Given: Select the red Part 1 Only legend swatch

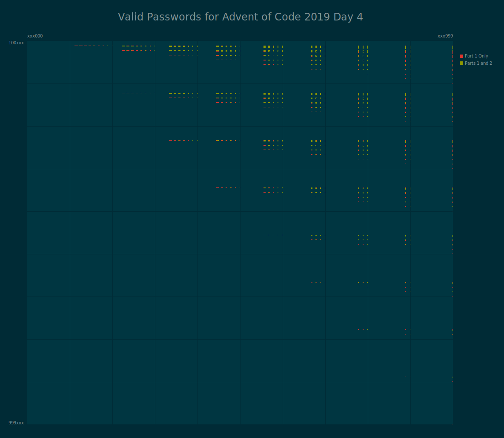Looking at the screenshot, I should [461, 56].
